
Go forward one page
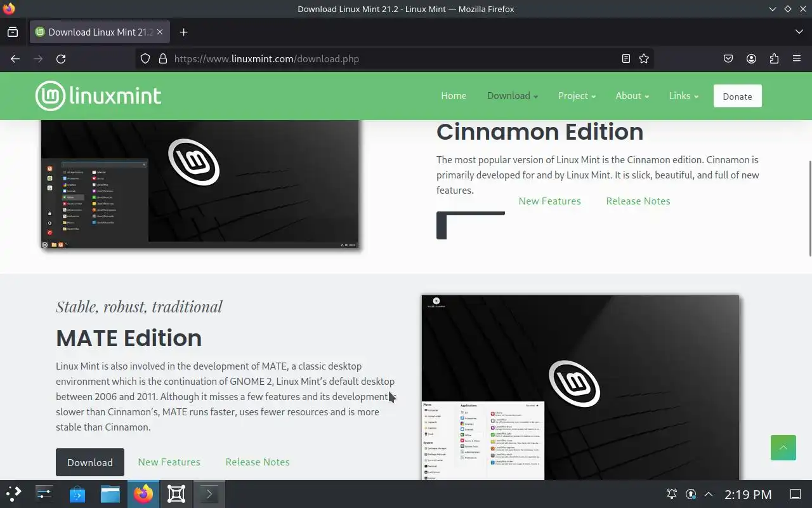(38, 59)
